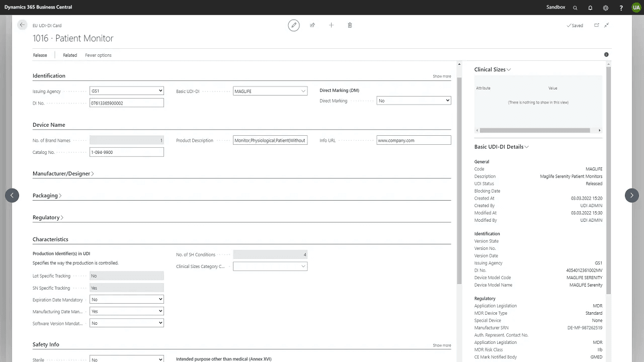Click the Clinical Sizes horizontal scrollbar
The width and height of the screenshot is (644, 362).
click(x=535, y=130)
